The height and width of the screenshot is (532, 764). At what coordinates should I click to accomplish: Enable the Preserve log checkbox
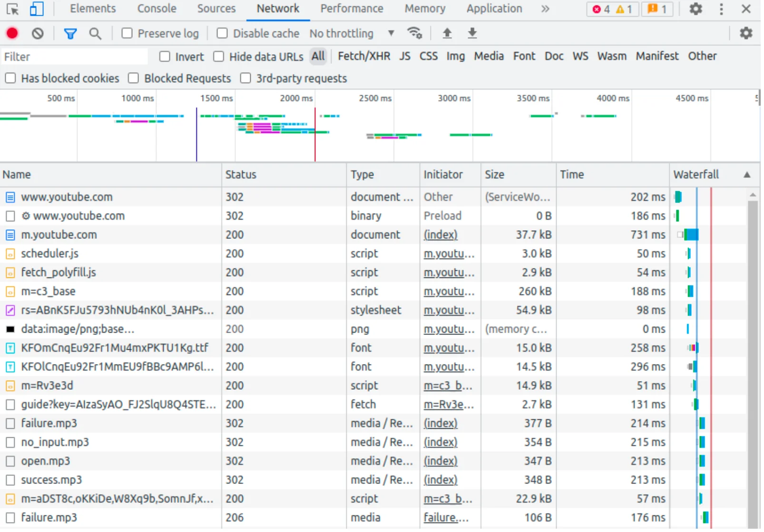coord(127,33)
